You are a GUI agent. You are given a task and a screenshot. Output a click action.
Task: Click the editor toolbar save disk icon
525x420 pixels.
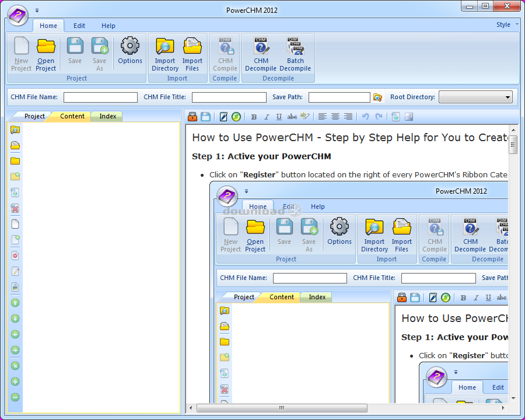(x=205, y=117)
